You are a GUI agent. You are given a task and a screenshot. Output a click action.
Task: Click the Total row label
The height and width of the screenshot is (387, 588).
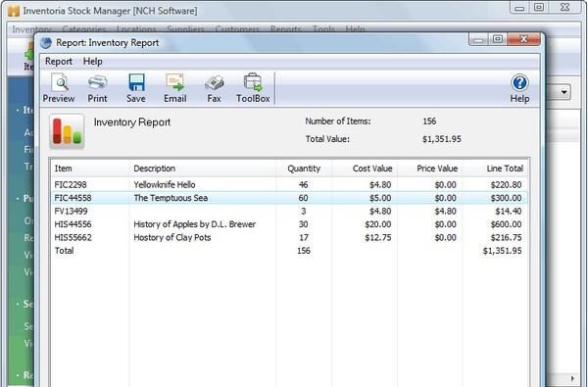[x=64, y=251]
